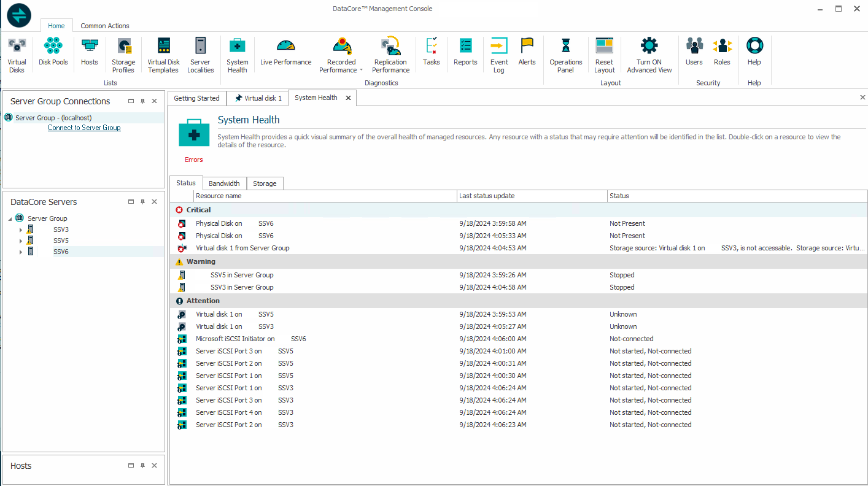This screenshot has height=486, width=868.
Task: Switch to the Common Actions ribbon tab
Action: (105, 26)
